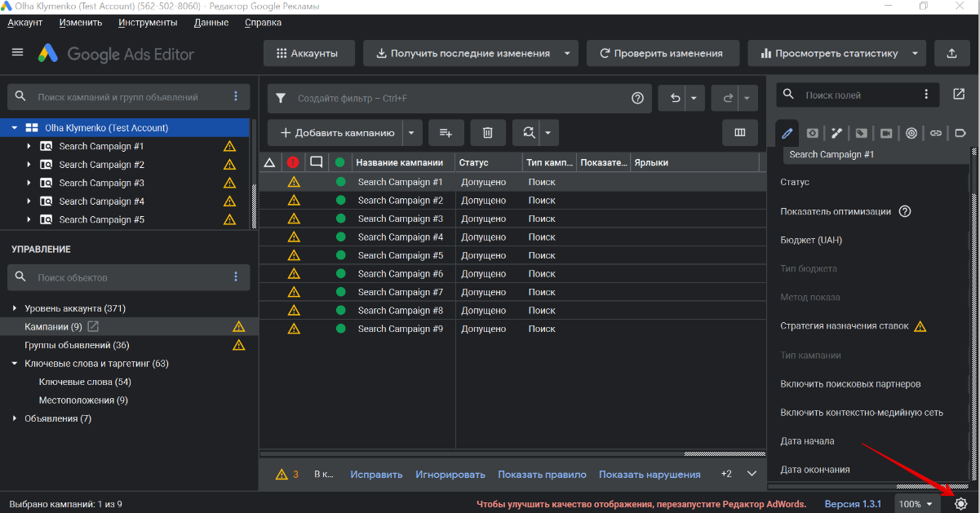Expand Search Campaign #3 tree node

pyautogui.click(x=29, y=184)
